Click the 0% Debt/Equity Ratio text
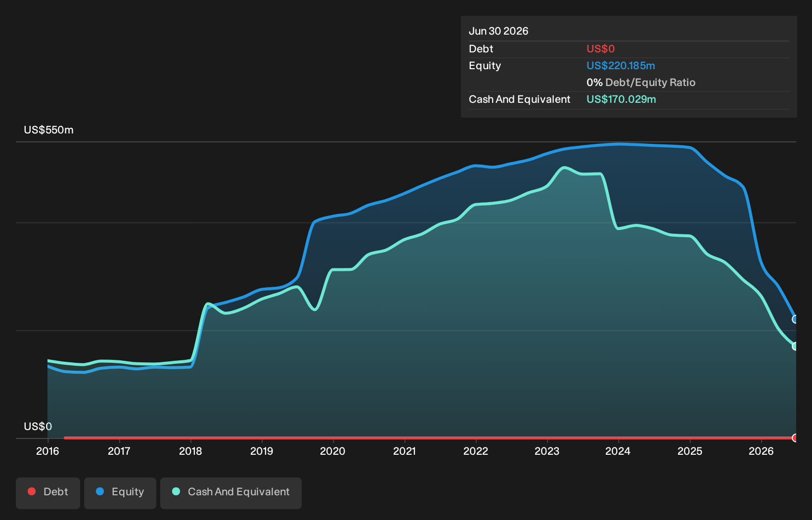 (641, 83)
